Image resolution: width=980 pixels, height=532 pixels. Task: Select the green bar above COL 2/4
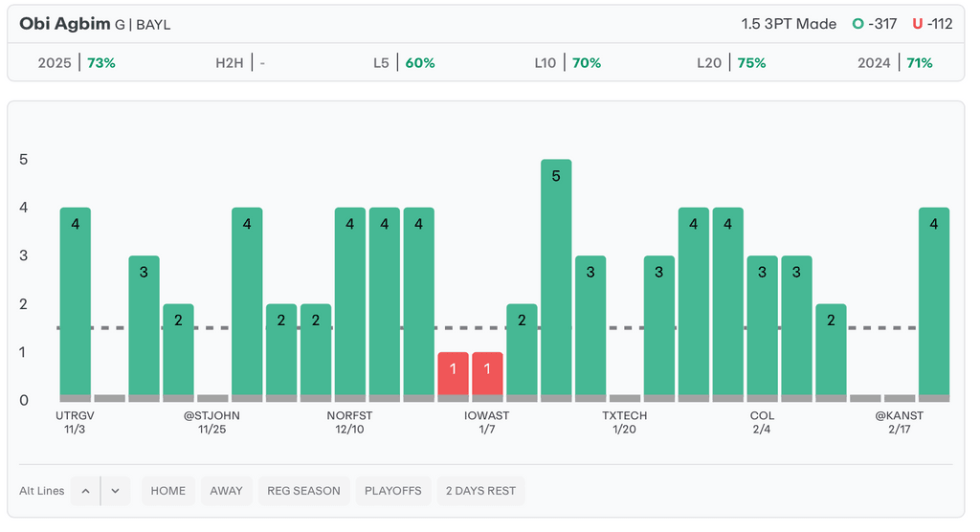pyautogui.click(x=763, y=325)
